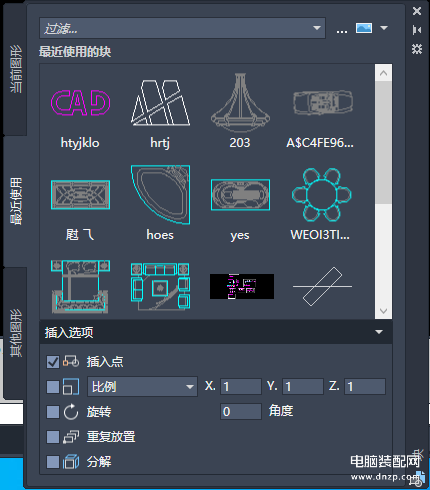The image size is (430, 490).
Task: Click the repeat placement icon
Action: point(71,437)
